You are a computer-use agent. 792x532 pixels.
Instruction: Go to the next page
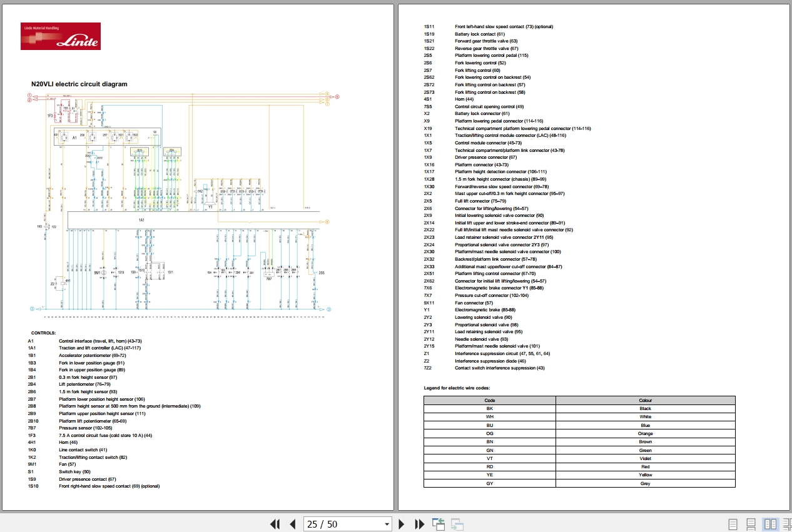(402, 524)
